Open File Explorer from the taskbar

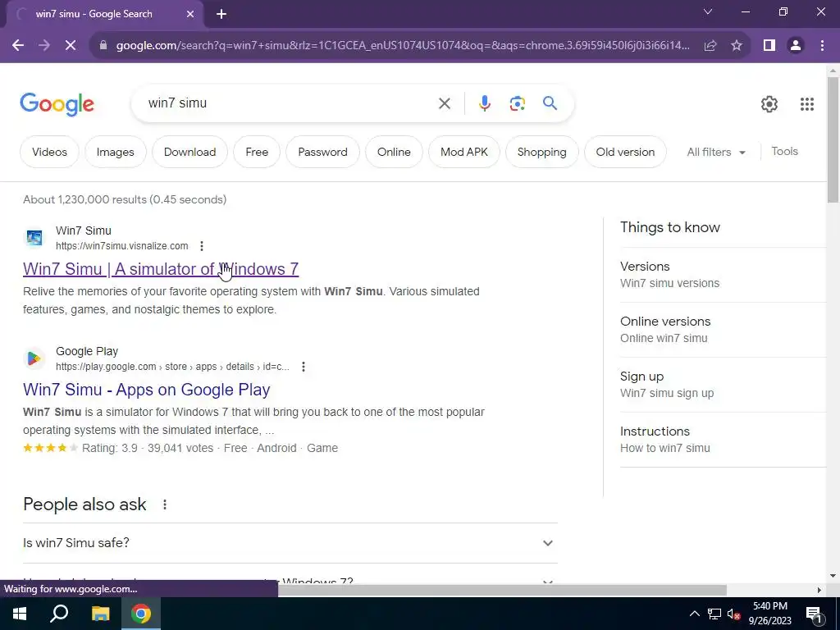100,614
